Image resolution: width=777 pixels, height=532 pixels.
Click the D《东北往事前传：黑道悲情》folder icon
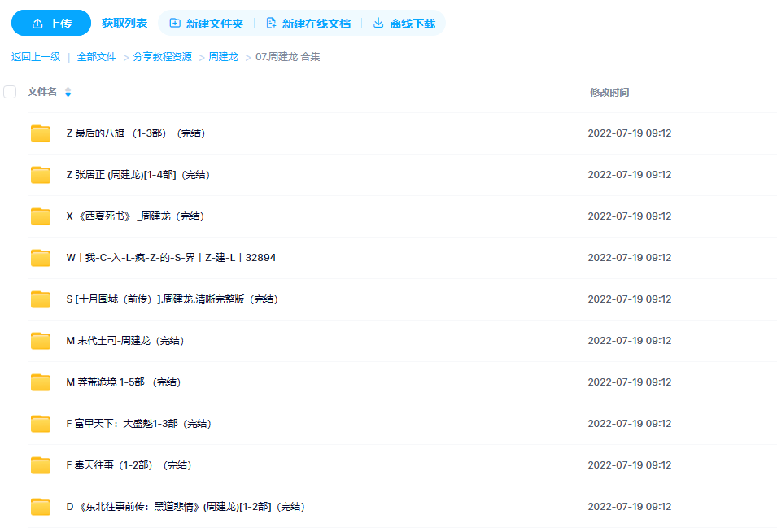pos(41,507)
